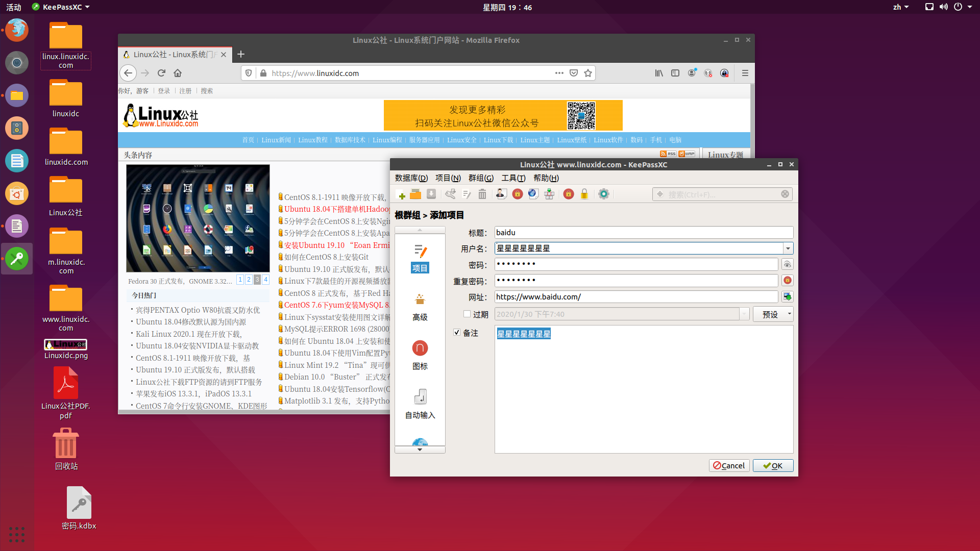Select the 图标 section in entry sidebar

pos(420,356)
